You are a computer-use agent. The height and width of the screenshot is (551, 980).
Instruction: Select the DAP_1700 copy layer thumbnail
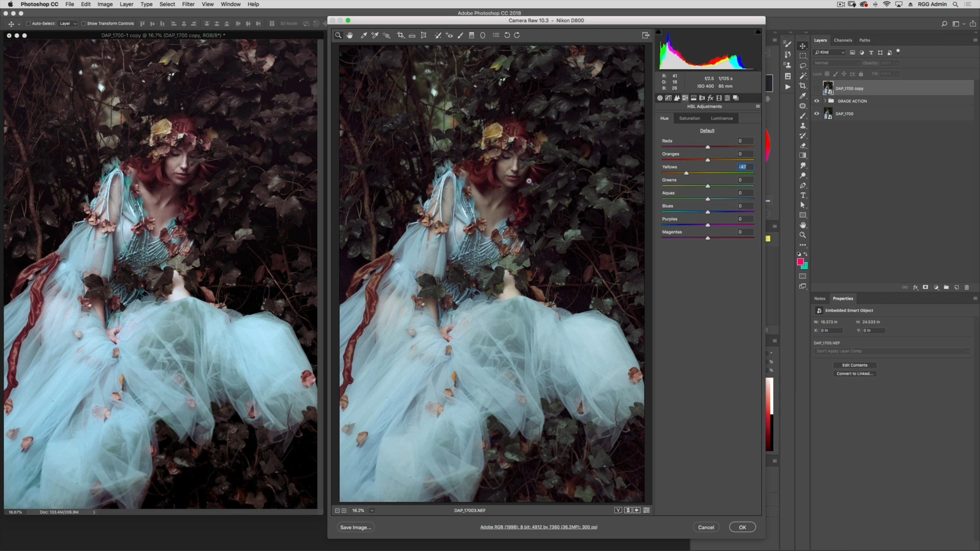pos(828,88)
